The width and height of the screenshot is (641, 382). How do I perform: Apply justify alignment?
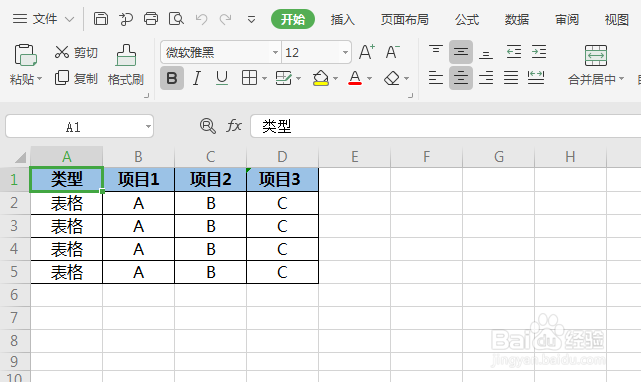pos(511,78)
